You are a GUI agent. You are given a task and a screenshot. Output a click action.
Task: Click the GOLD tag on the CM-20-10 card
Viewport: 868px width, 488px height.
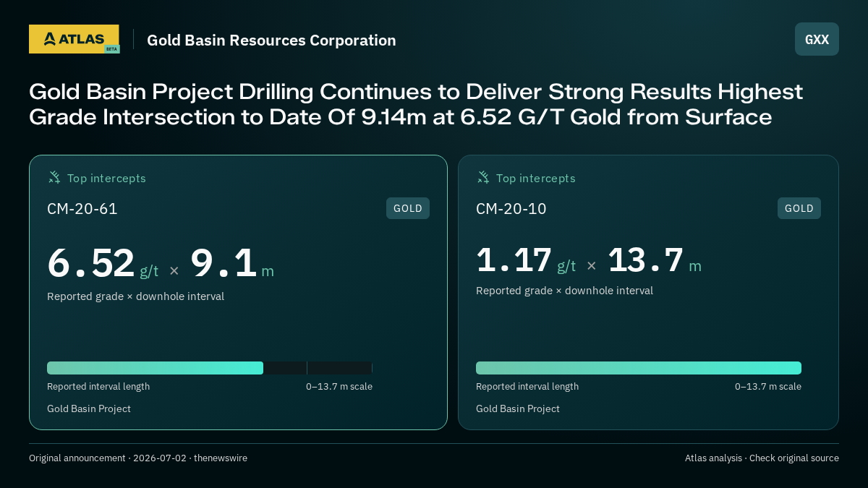point(799,208)
